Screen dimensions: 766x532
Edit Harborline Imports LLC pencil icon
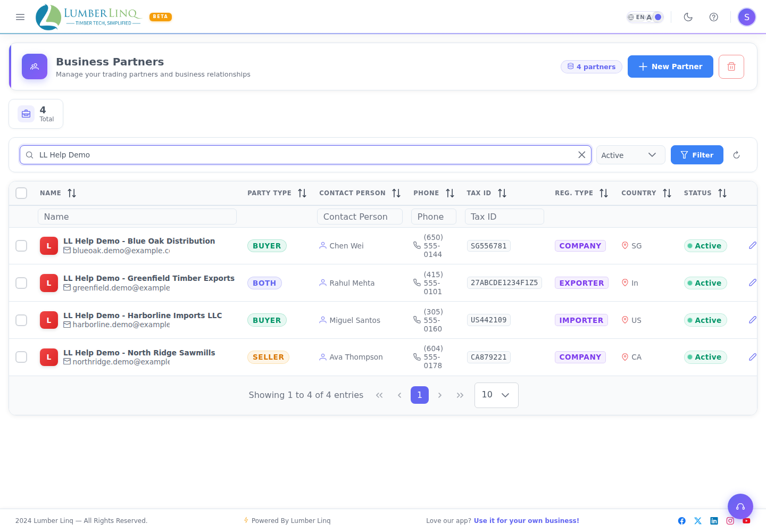[753, 320]
